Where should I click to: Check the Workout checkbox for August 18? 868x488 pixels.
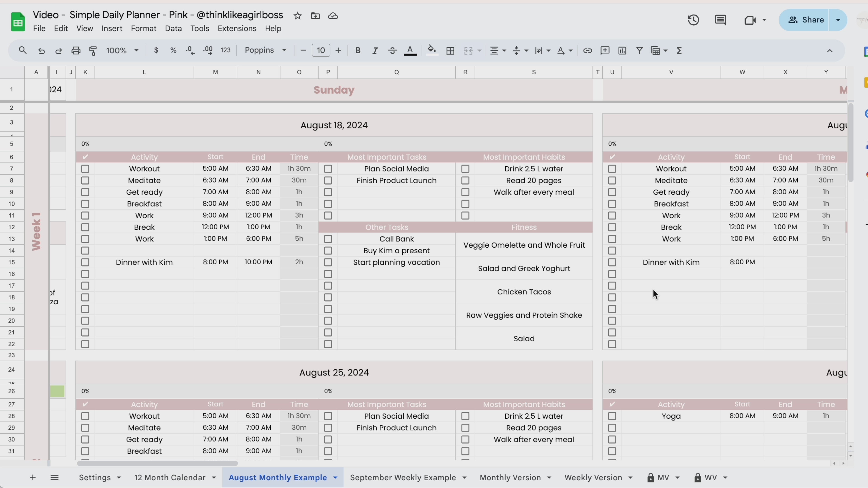[x=85, y=169]
